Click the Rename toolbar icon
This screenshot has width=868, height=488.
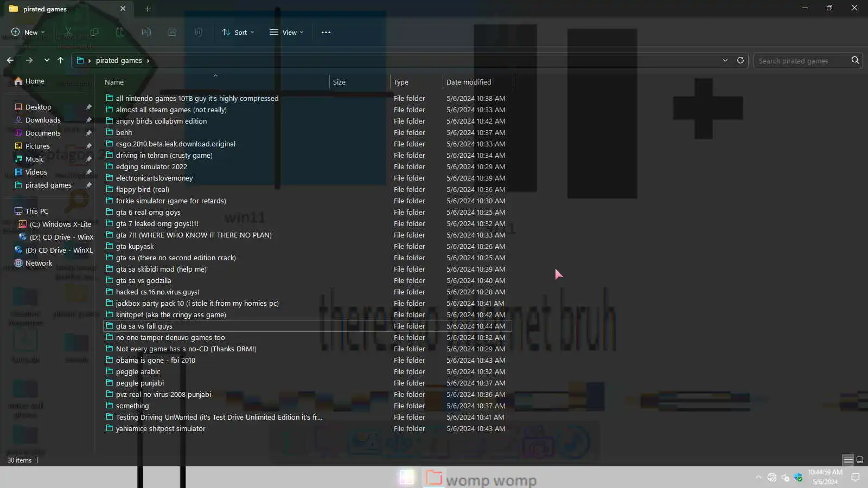click(146, 32)
